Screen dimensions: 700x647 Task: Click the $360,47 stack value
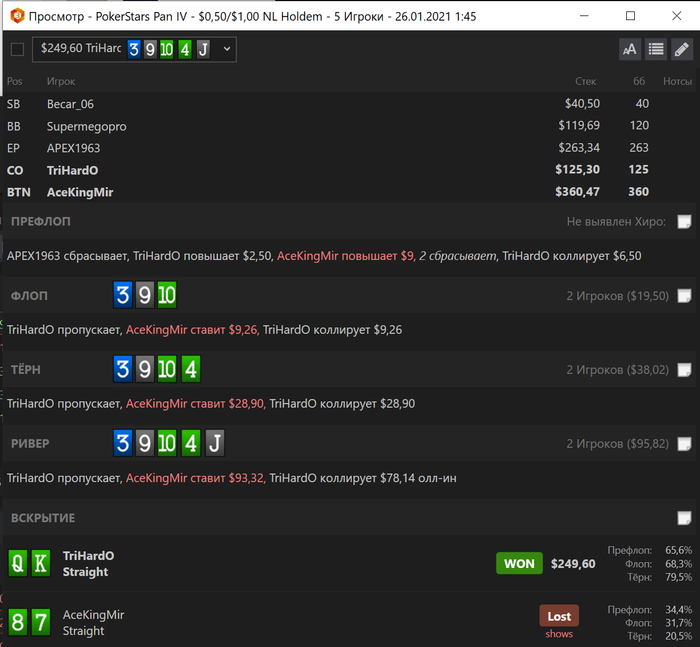tap(577, 192)
